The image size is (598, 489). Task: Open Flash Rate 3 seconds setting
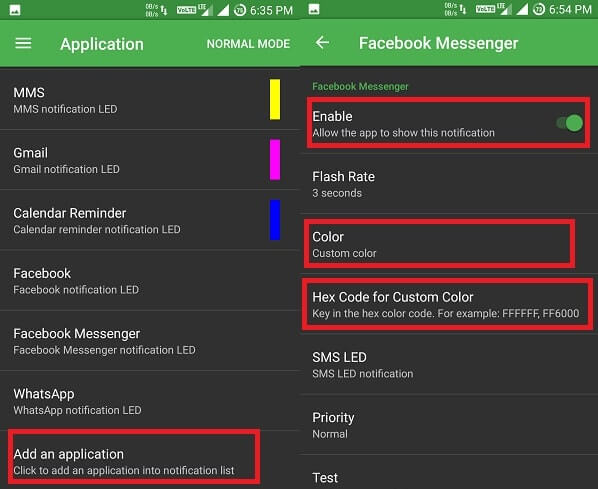pos(449,184)
